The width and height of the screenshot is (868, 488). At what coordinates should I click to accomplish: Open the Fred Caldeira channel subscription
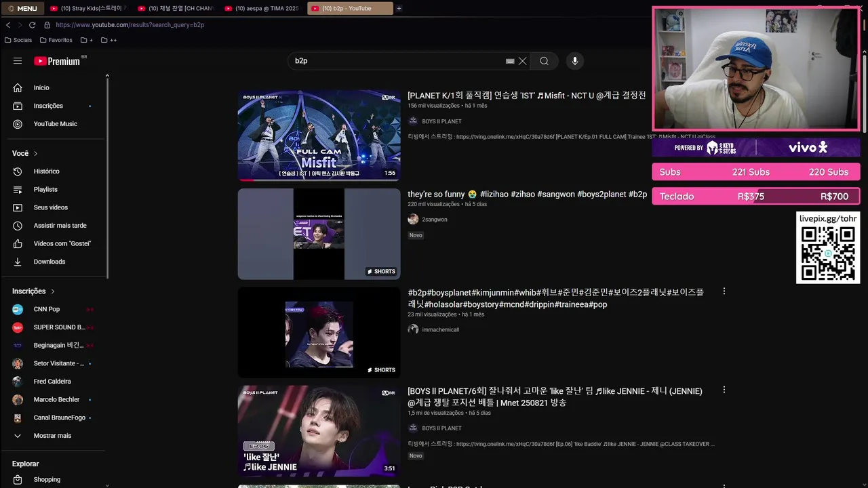coord(54,382)
